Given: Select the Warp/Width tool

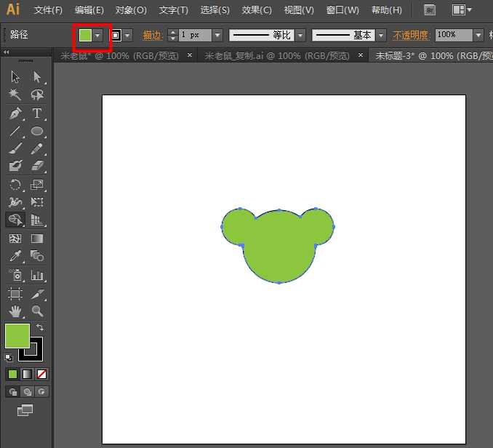Looking at the screenshot, I should [15, 202].
